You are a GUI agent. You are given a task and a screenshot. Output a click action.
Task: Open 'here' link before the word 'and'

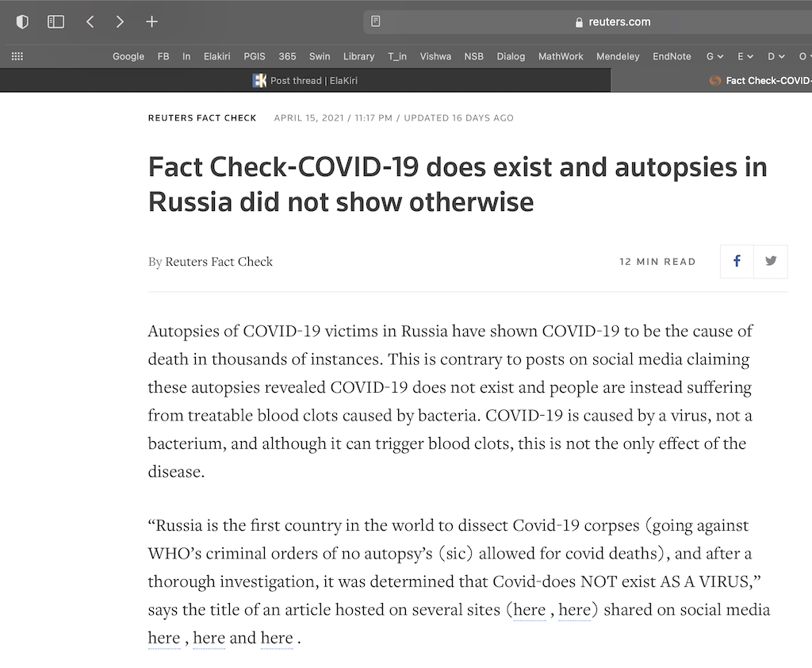coord(209,638)
